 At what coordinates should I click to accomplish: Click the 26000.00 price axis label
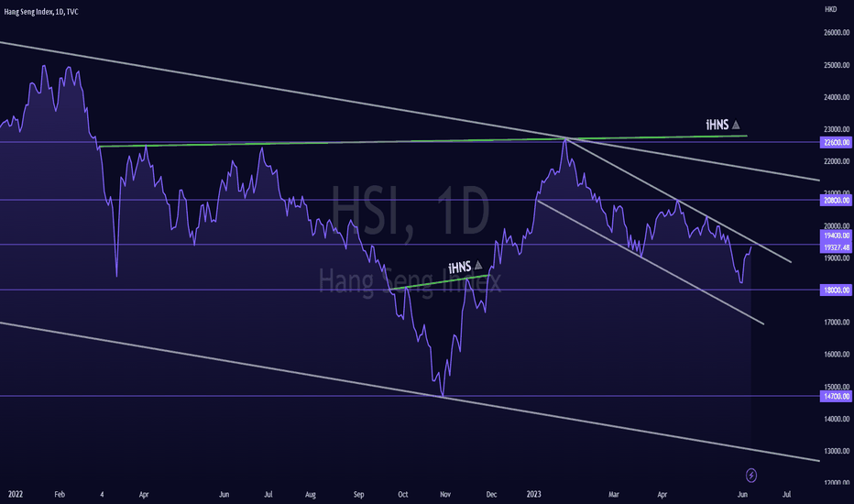837,33
